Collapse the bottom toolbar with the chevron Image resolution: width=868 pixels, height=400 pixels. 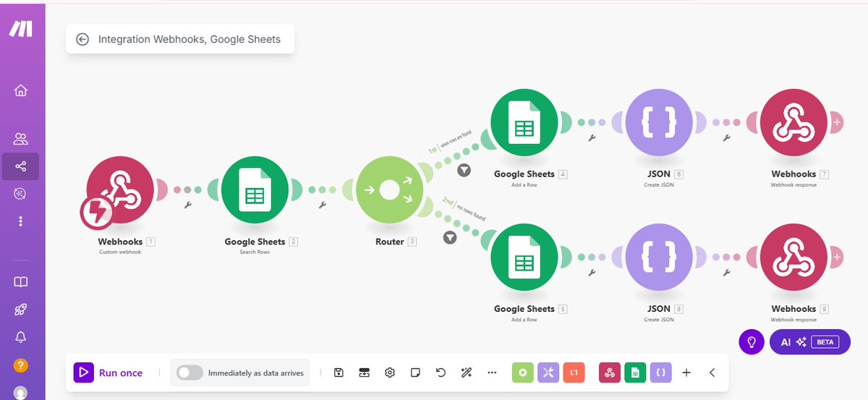(x=712, y=373)
